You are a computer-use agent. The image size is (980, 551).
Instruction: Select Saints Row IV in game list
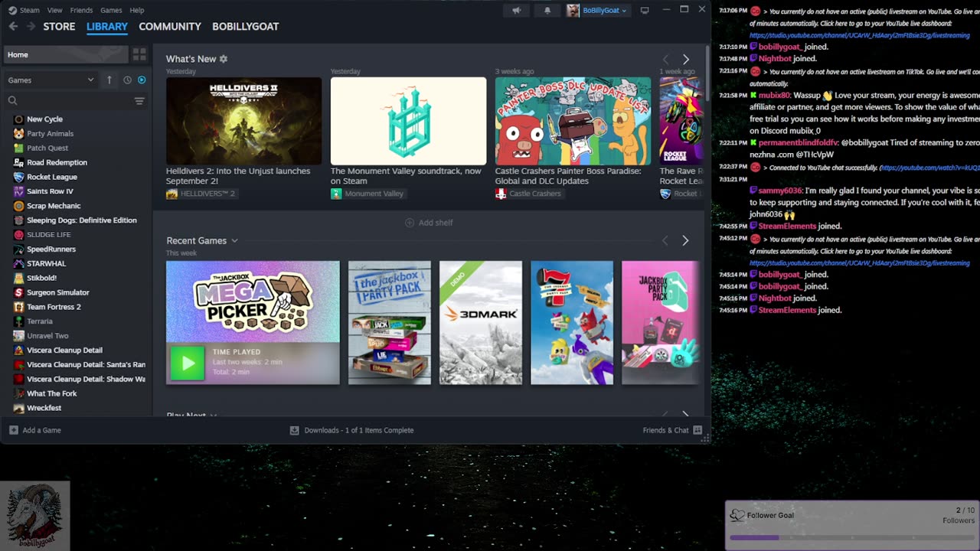50,191
